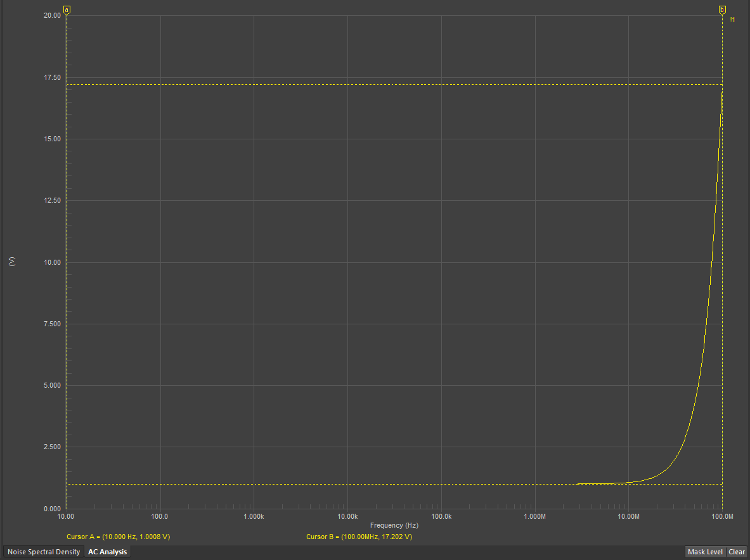Screen dimensions: 750x560
Task: Click the 15.00 y-axis value
Action: pos(53,139)
